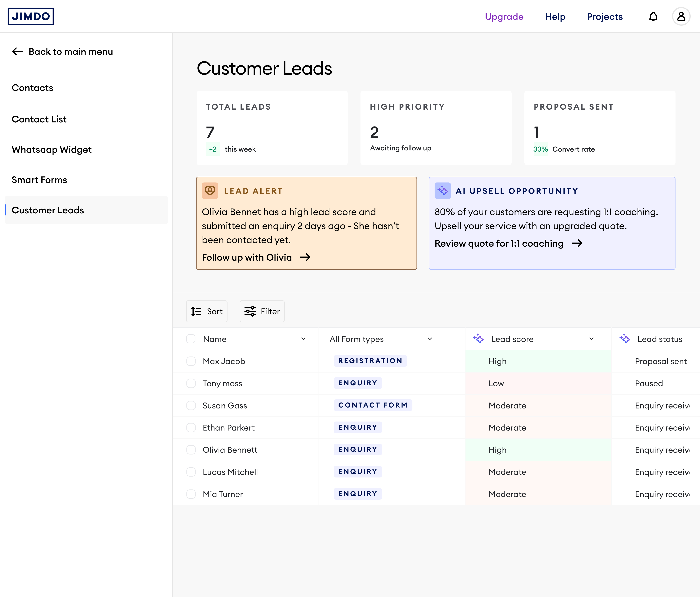Click the sparkle icon next to Lead status header

coord(625,339)
